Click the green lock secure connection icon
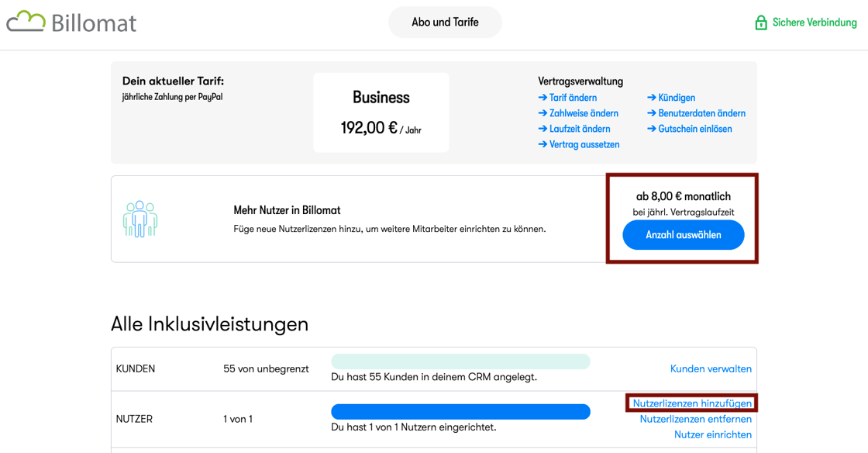 [761, 22]
